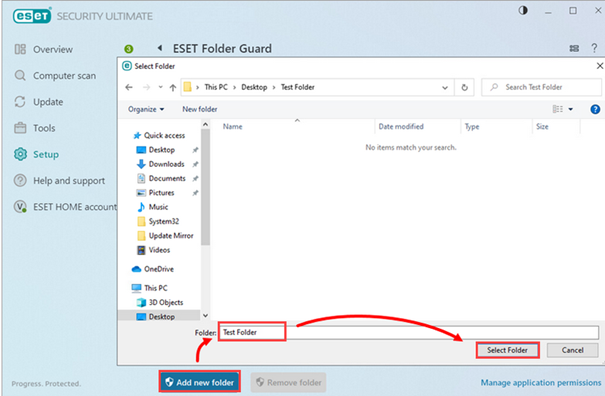Click the Tools briefcase icon

(20, 128)
